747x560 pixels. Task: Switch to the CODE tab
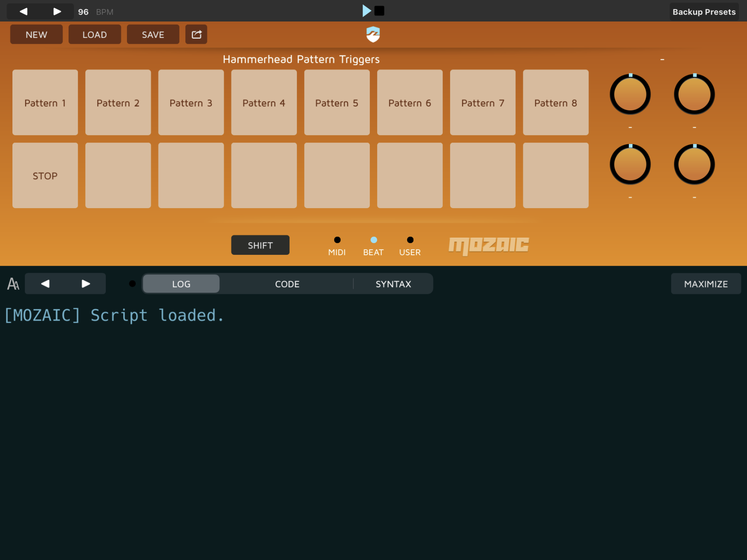coord(287,284)
